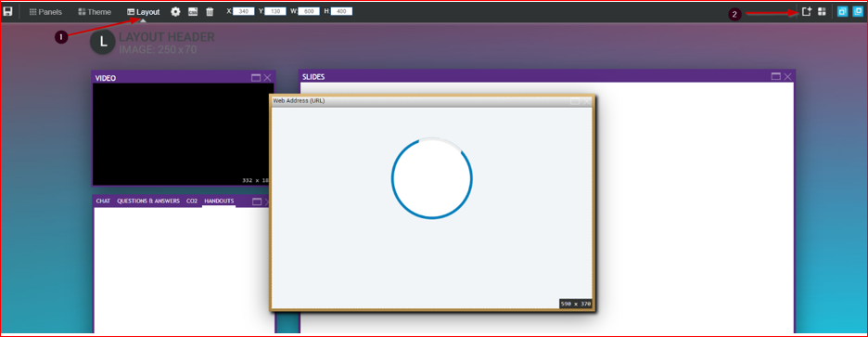Click the save floppy disk icon

tap(8, 12)
